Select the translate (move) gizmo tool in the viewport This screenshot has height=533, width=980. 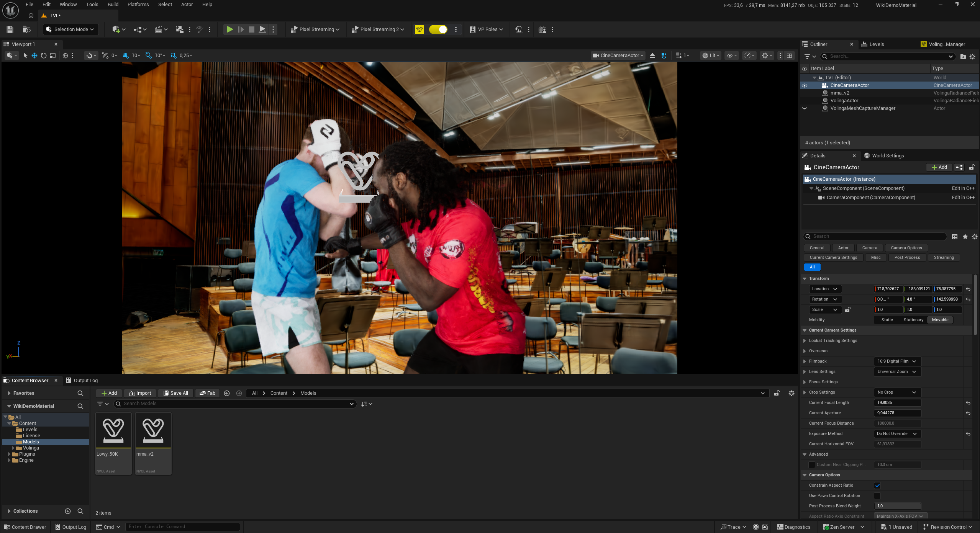point(34,56)
